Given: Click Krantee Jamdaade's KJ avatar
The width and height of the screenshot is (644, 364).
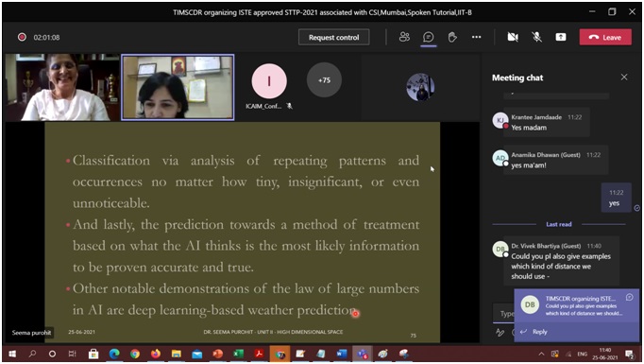Looking at the screenshot, I should [x=500, y=120].
